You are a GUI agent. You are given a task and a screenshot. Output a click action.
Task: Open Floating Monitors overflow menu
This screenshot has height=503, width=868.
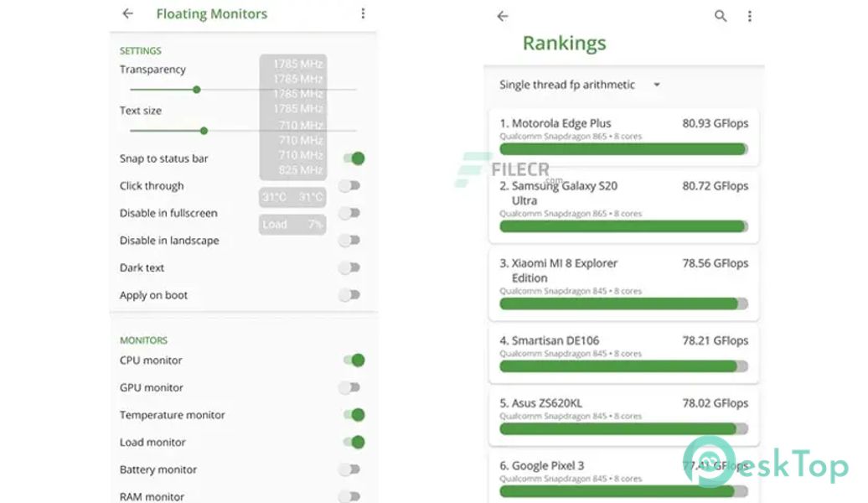click(363, 13)
